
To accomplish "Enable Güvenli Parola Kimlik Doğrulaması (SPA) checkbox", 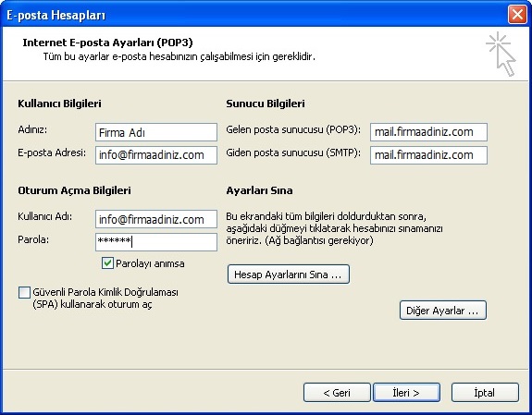I will pyautogui.click(x=24, y=292).
